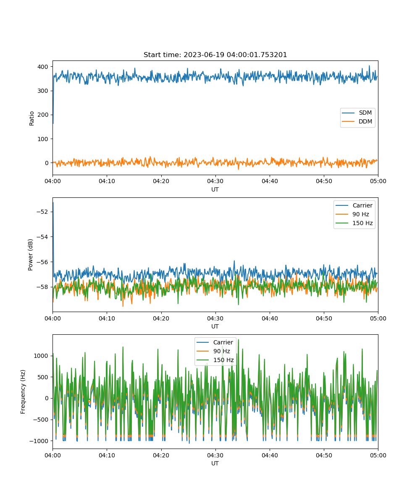Click the 05:00 tick under the Ratio plot

point(378,181)
